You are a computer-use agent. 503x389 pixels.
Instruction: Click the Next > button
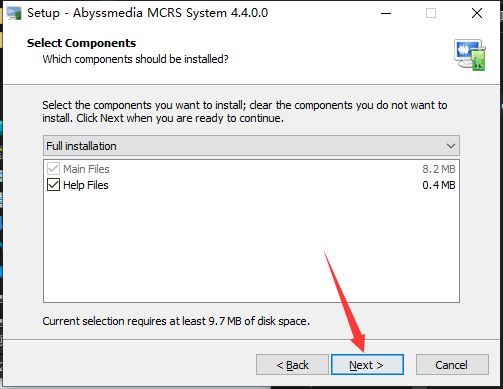tap(367, 365)
